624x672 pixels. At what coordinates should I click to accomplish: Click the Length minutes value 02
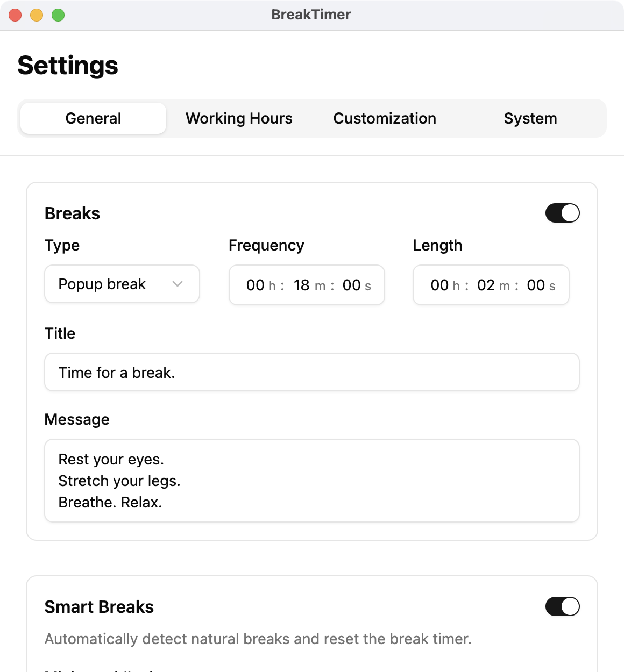[486, 285]
